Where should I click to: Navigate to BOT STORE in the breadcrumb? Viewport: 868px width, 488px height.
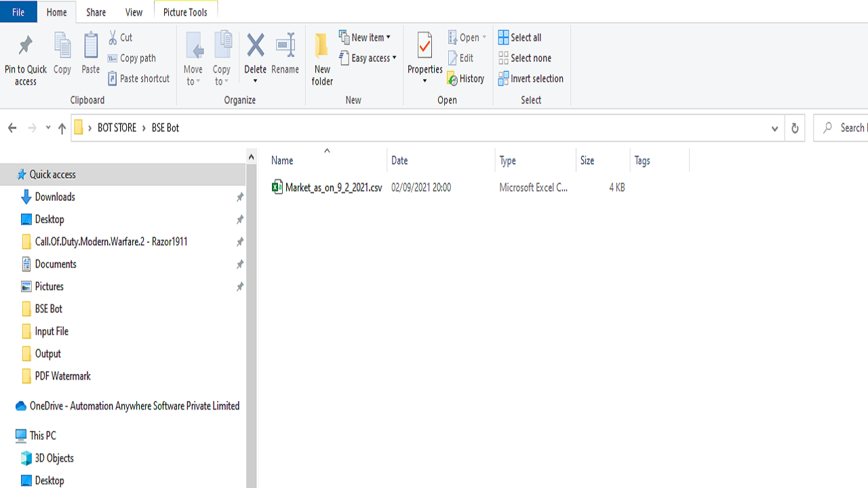(117, 128)
